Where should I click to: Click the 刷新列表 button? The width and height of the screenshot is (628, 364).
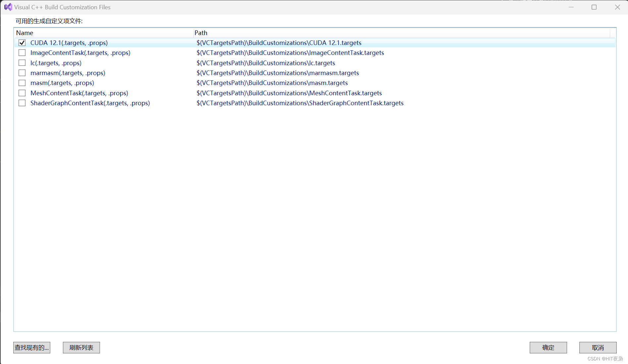pos(81,347)
